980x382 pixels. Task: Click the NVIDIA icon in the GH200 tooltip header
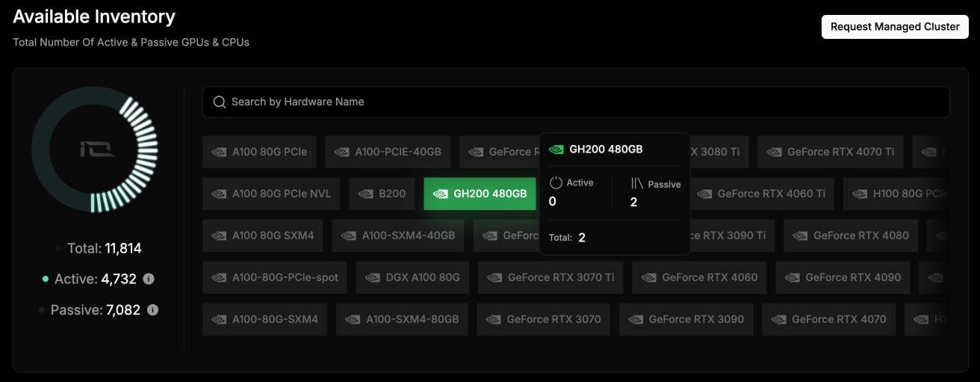click(556, 149)
